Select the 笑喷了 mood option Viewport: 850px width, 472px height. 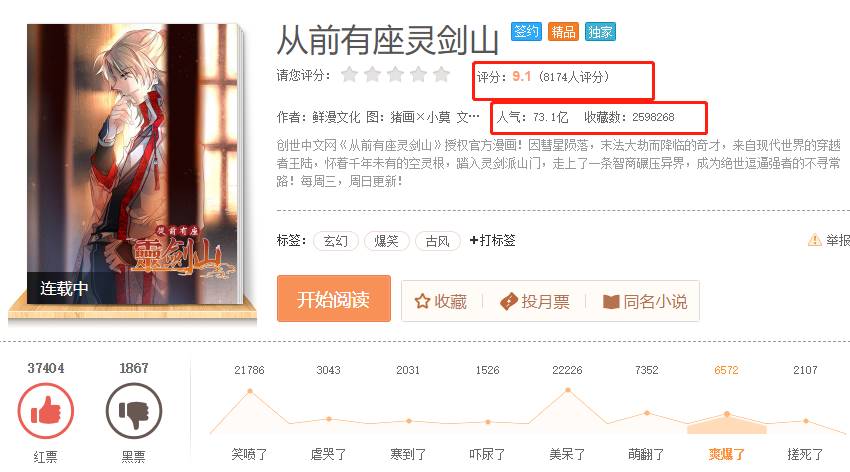click(x=249, y=454)
